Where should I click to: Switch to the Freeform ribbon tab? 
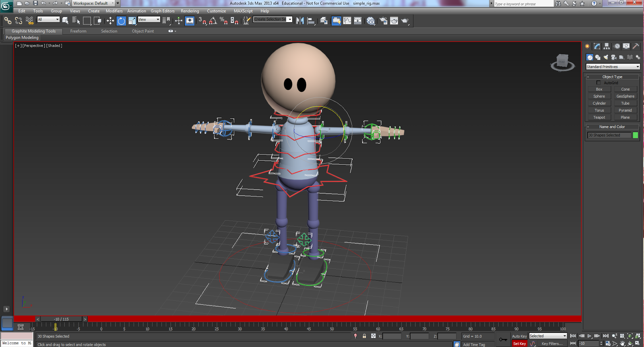point(78,31)
